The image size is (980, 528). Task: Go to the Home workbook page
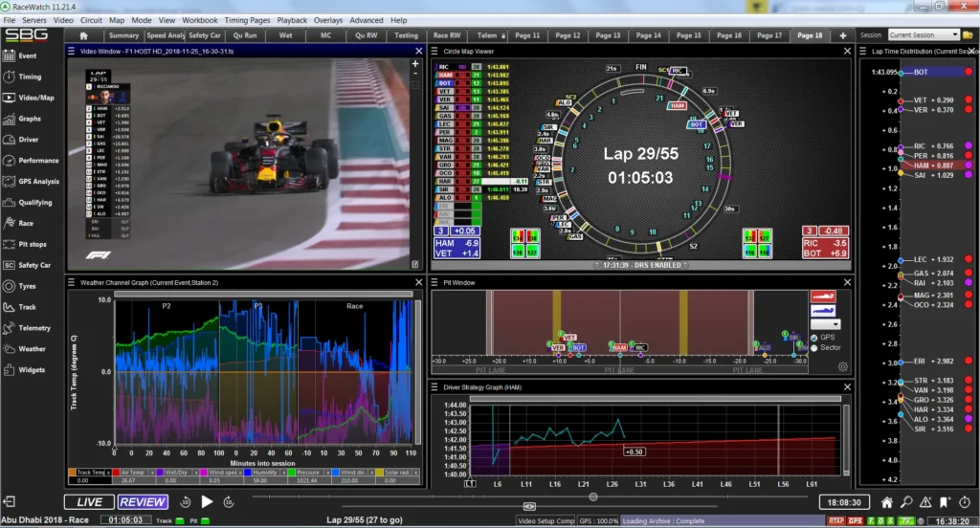click(84, 35)
